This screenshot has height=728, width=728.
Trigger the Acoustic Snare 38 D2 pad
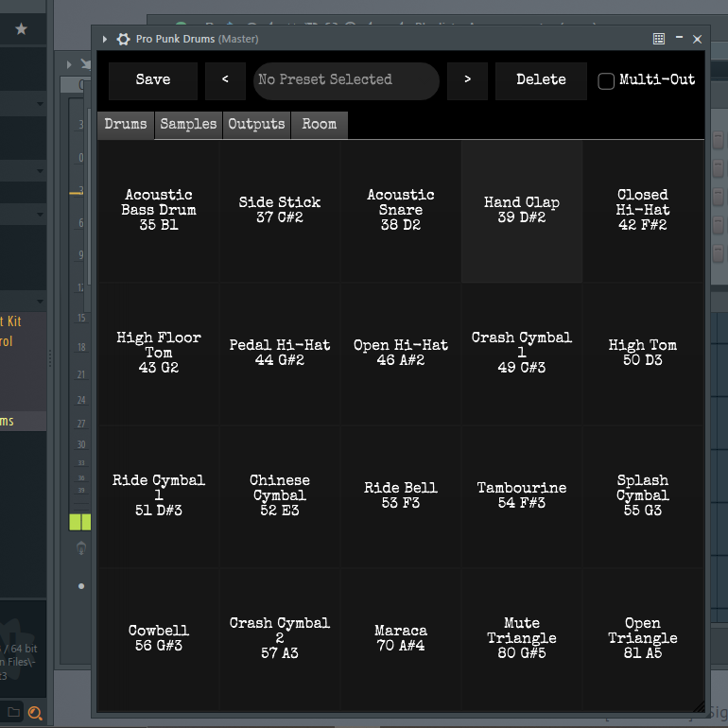[401, 211]
